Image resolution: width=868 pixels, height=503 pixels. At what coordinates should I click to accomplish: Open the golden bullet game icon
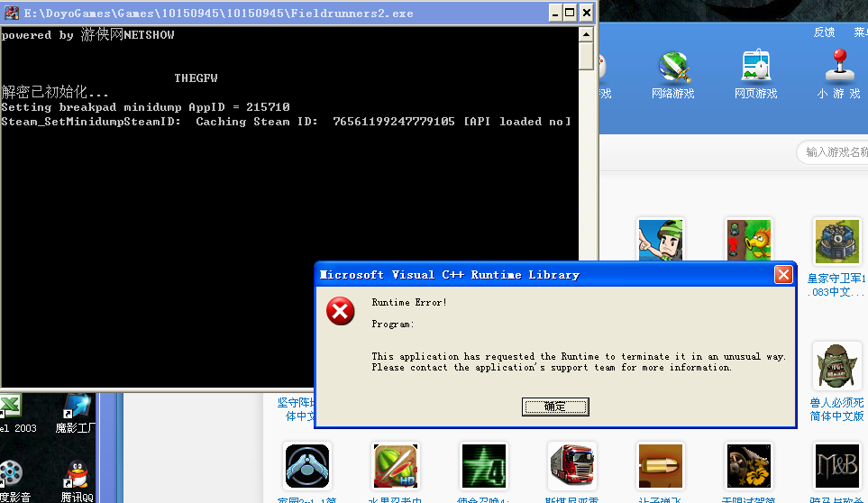pyautogui.click(x=661, y=465)
